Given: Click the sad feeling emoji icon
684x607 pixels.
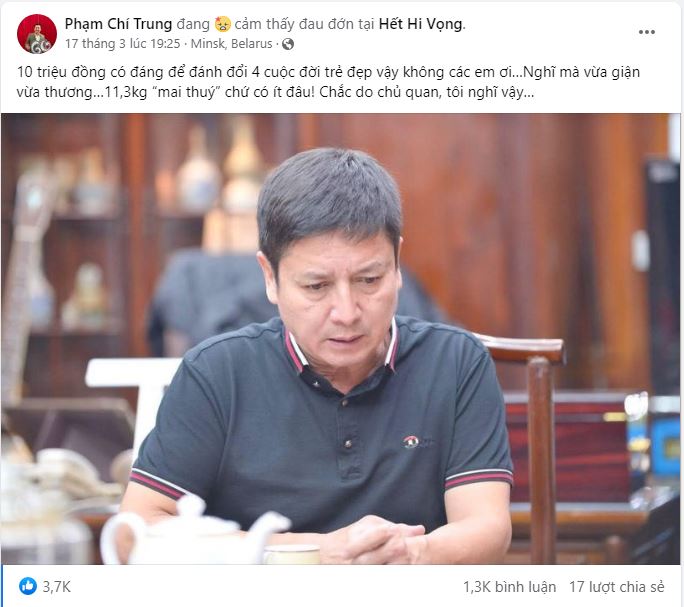Looking at the screenshot, I should pos(222,24).
